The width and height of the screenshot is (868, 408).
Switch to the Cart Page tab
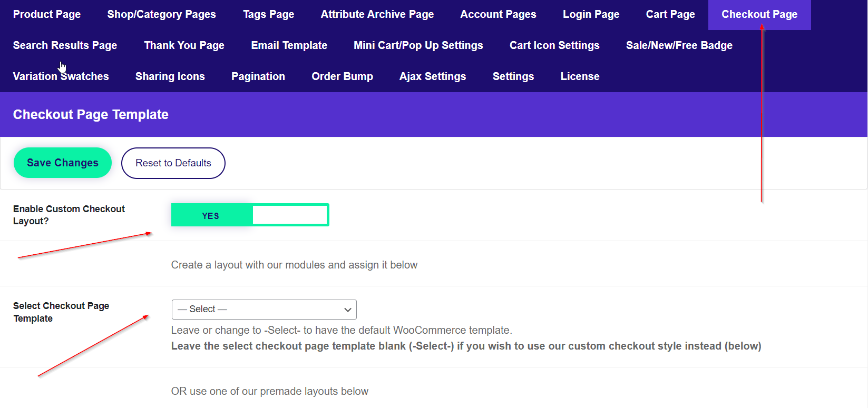[670, 15]
